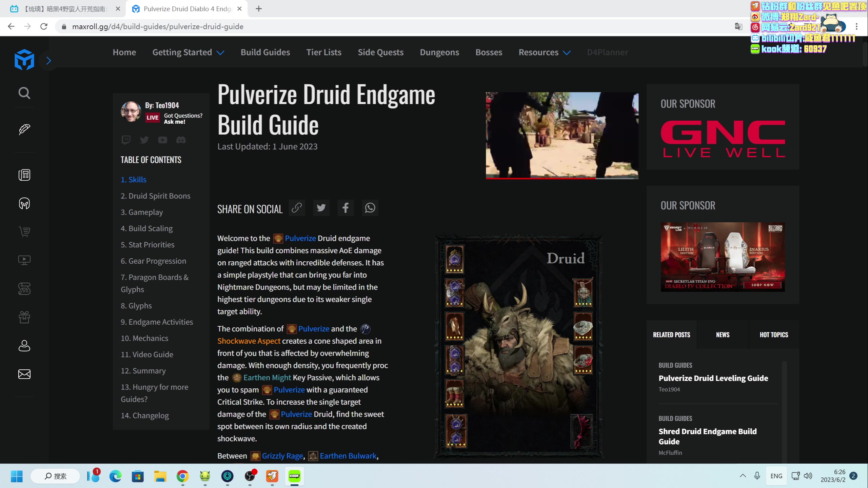Click the Druid boots gear slot

(455, 393)
